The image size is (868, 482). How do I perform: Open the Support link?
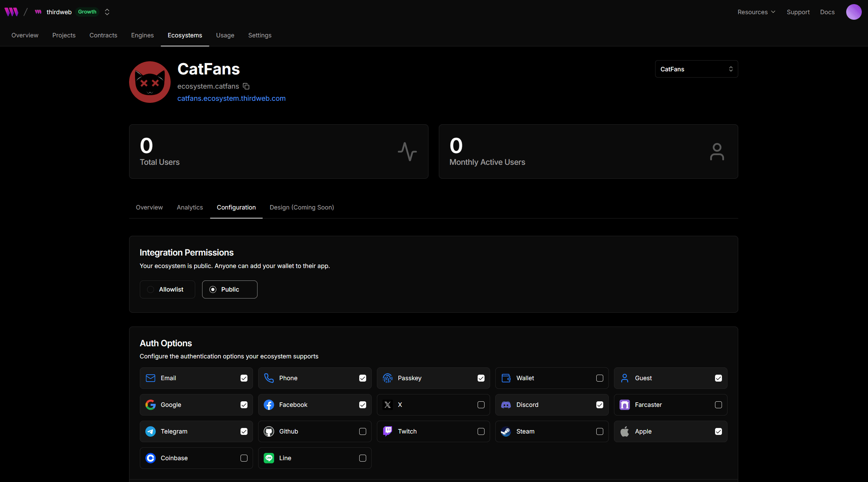pos(798,12)
